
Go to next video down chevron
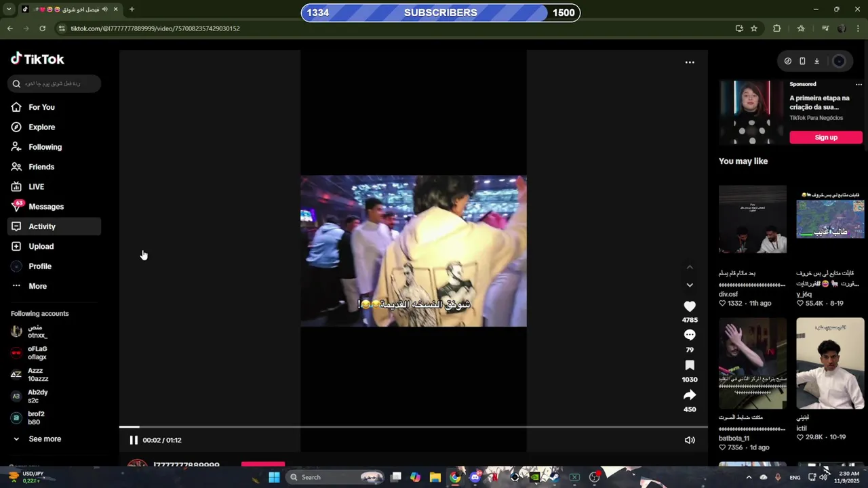690,285
